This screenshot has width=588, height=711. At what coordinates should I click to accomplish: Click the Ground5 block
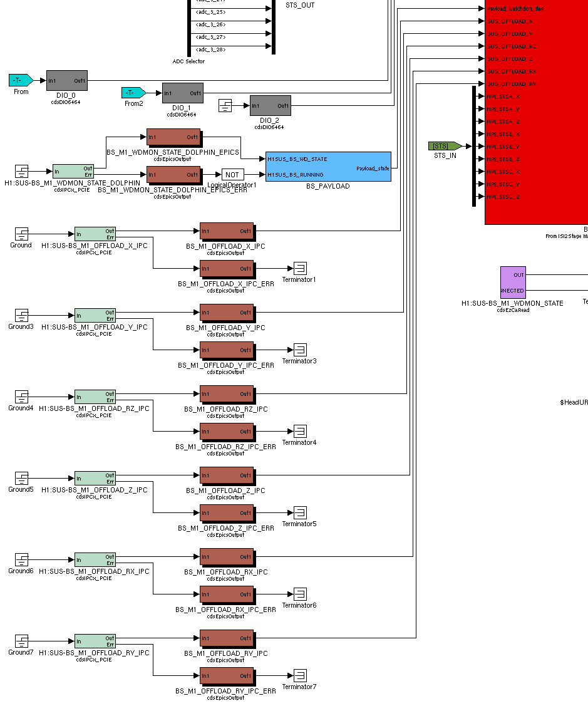pos(21,479)
